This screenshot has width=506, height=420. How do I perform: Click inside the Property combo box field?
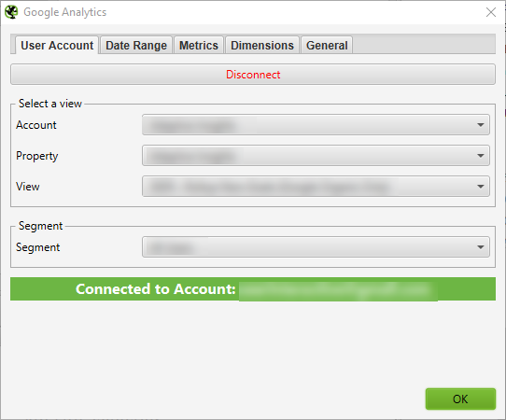[x=316, y=156]
